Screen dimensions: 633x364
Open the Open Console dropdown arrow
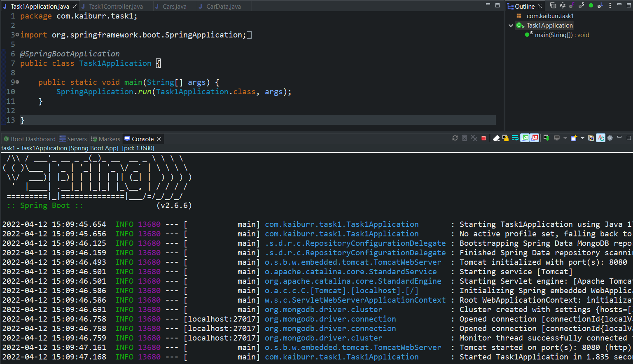point(582,139)
